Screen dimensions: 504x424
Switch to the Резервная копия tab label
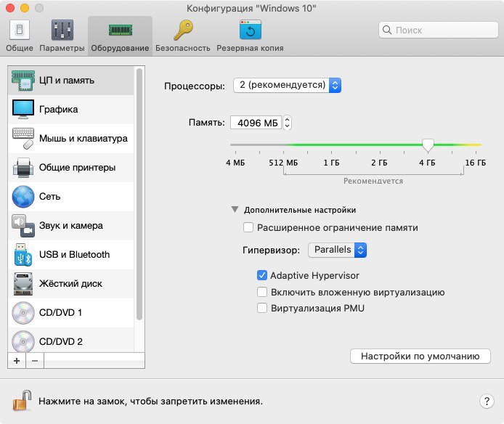click(x=250, y=48)
